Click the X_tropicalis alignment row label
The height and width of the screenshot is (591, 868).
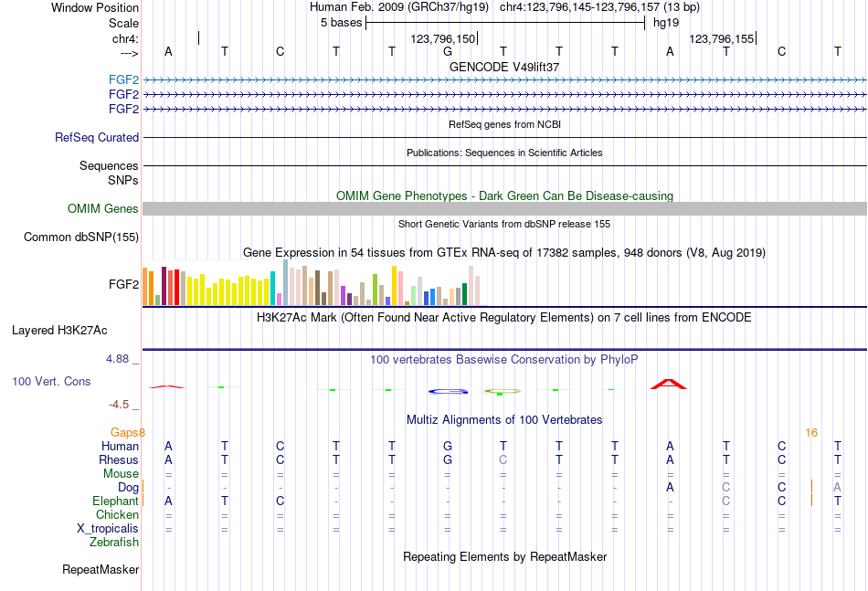pos(108,529)
